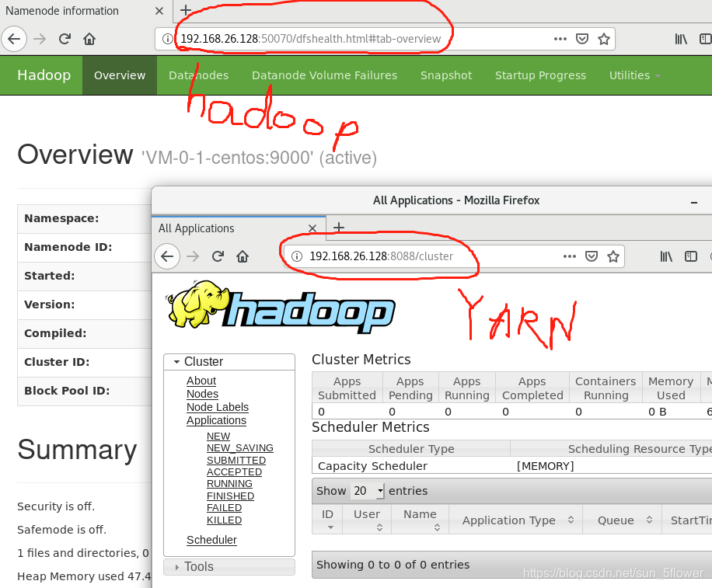
Task: Open page actions menu in Namenode address bar
Action: [x=560, y=39]
